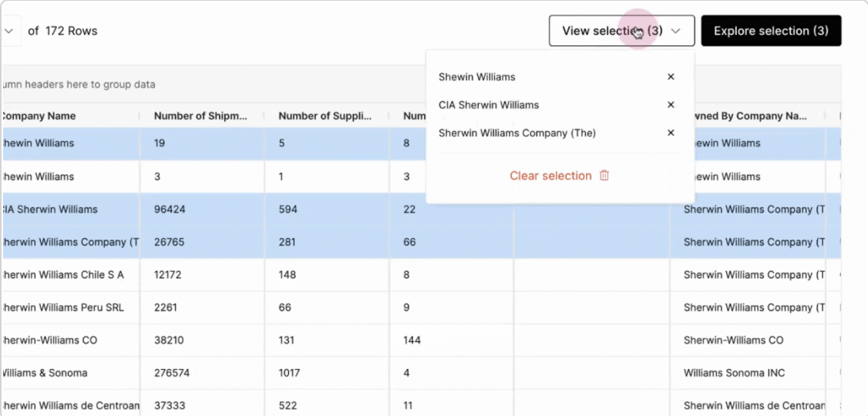Click the Clear selection link
The width and height of the screenshot is (868, 416).
(550, 176)
